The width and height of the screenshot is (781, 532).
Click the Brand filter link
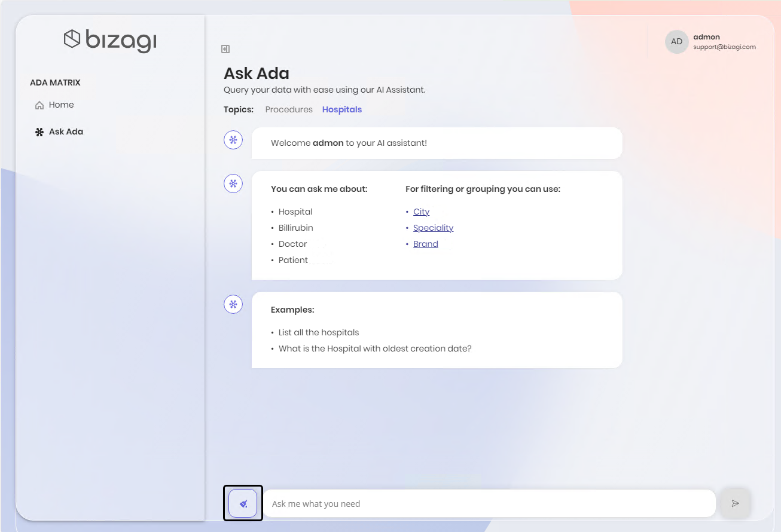(425, 244)
